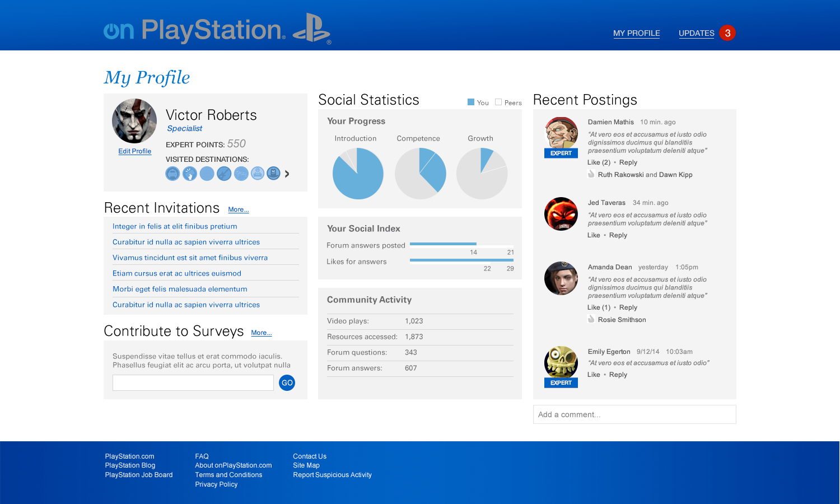Like Amanda Dean's post
Viewport: 840px width, 504px height.
click(599, 307)
